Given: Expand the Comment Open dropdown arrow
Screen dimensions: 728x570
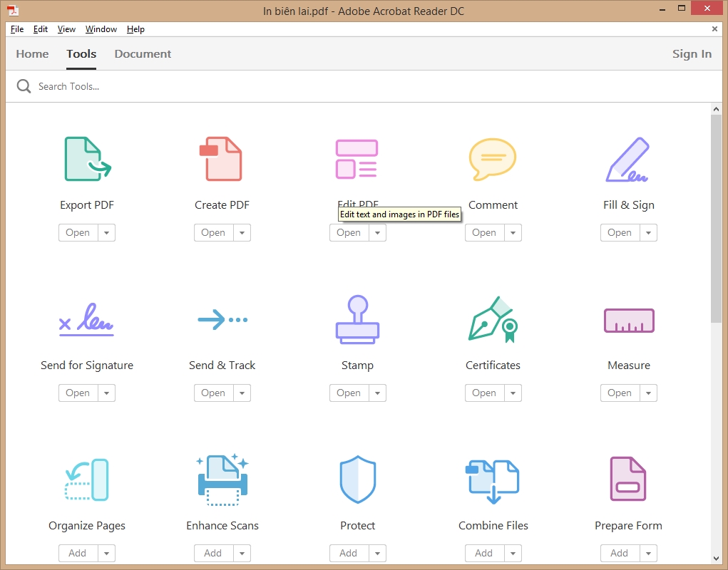Looking at the screenshot, I should click(513, 233).
